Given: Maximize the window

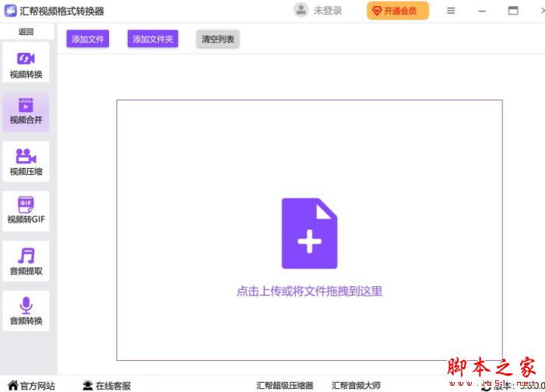Looking at the screenshot, I should tap(513, 11).
